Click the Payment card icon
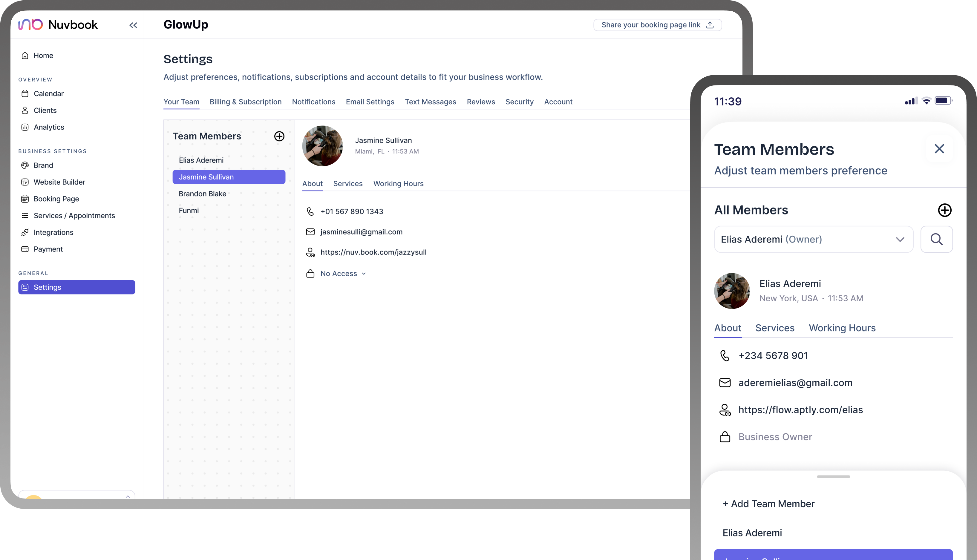 (25, 249)
